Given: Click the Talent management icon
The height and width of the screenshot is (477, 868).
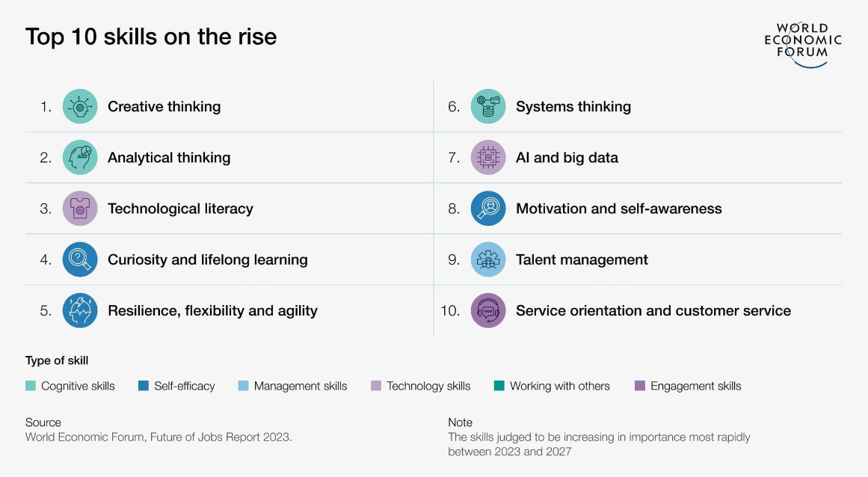Looking at the screenshot, I should pyautogui.click(x=488, y=259).
